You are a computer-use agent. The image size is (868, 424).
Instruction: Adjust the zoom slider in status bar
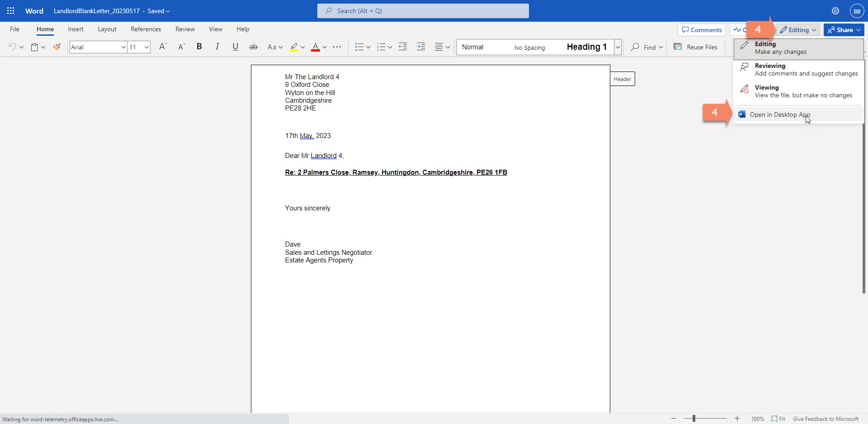click(x=694, y=419)
